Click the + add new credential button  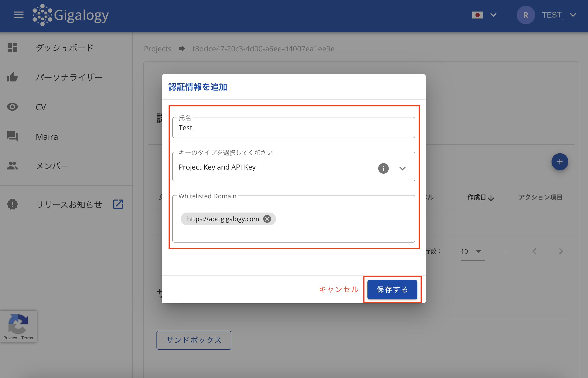(560, 162)
